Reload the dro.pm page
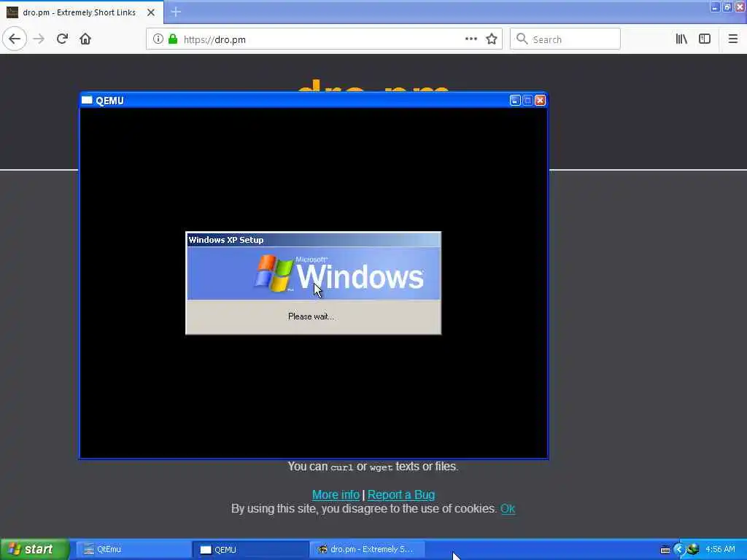Viewport: 747px width, 560px height. [62, 39]
